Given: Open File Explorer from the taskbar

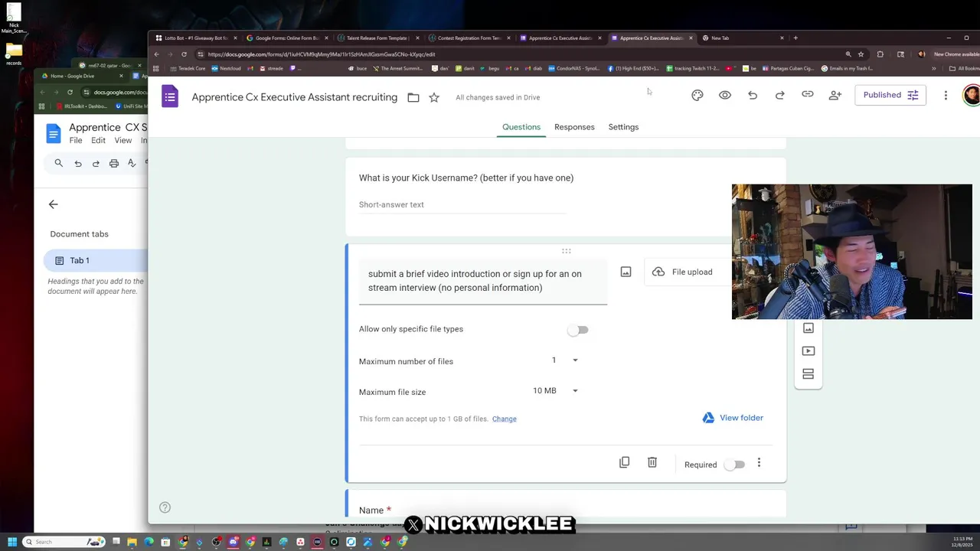Looking at the screenshot, I should click(132, 542).
